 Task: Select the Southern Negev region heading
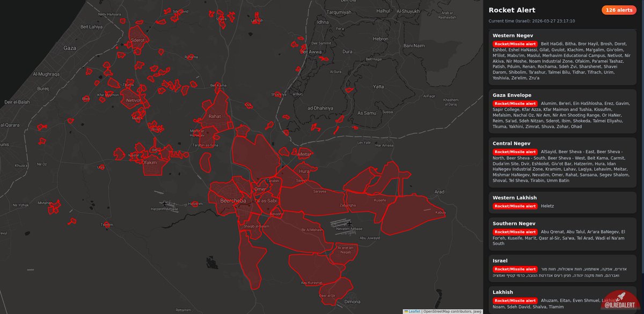(x=514, y=223)
